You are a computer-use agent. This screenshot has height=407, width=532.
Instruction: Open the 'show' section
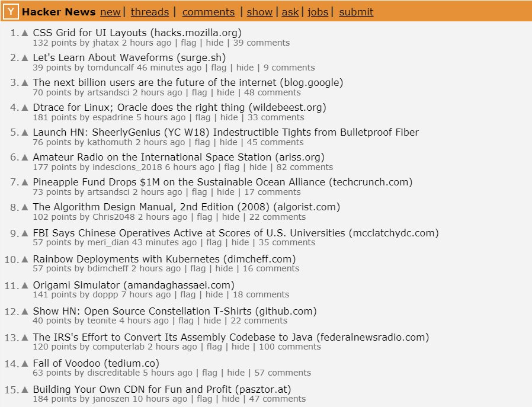(x=259, y=12)
